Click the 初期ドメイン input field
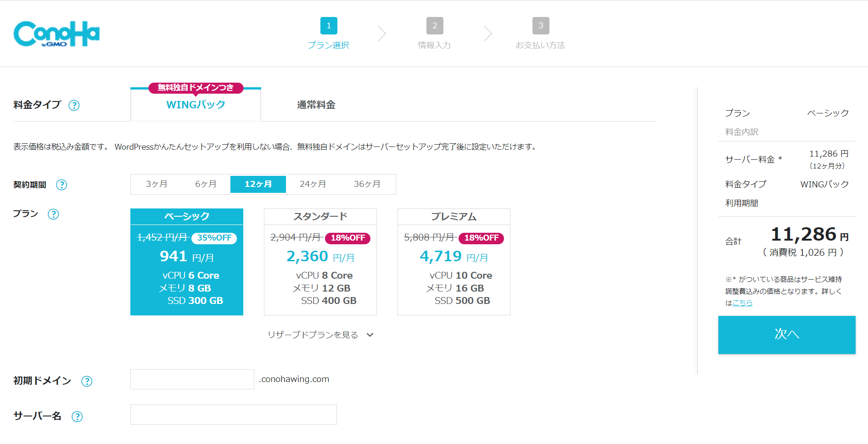Screen dimensions: 868x444 pyautogui.click(x=192, y=379)
